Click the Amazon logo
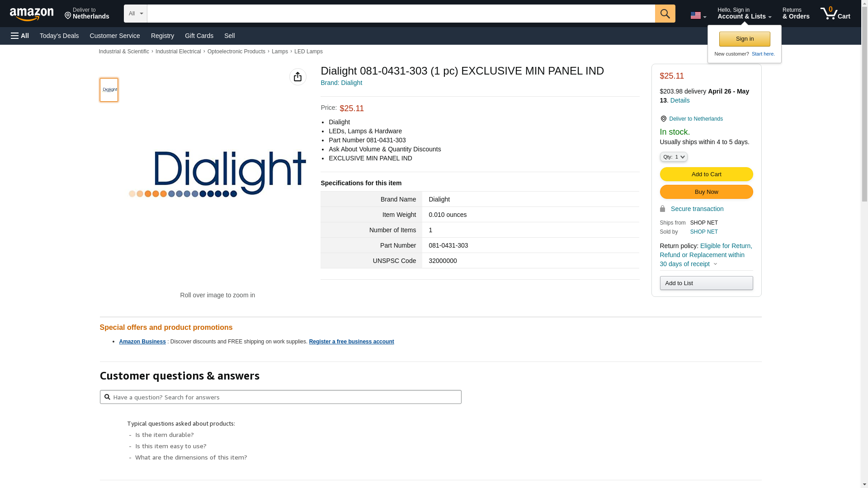The height and width of the screenshot is (488, 868). (32, 14)
